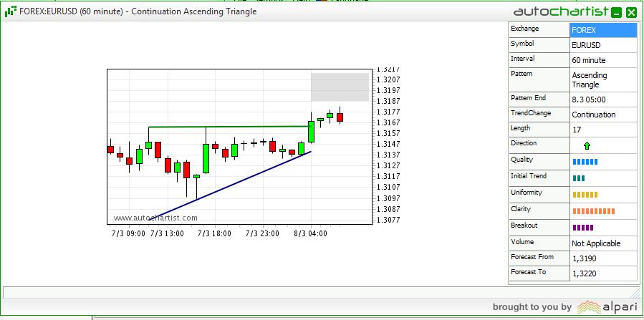Image resolution: width=644 pixels, height=320 pixels.
Task: Click the Continuation TrendChange value
Action: 593,115
